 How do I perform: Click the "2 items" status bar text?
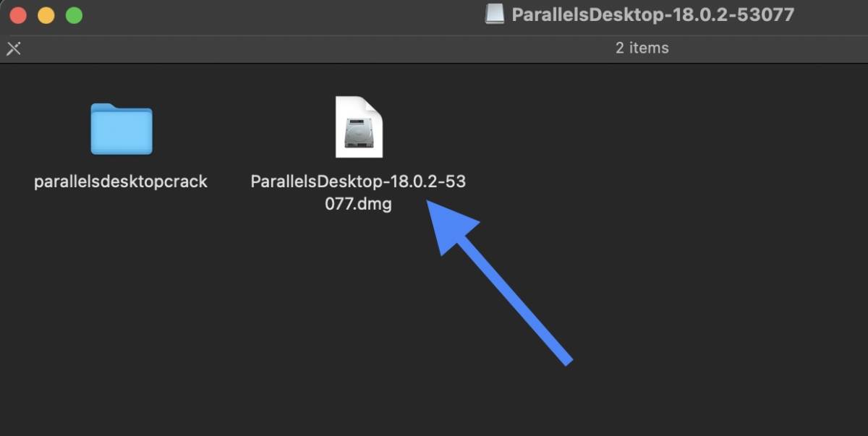[642, 48]
